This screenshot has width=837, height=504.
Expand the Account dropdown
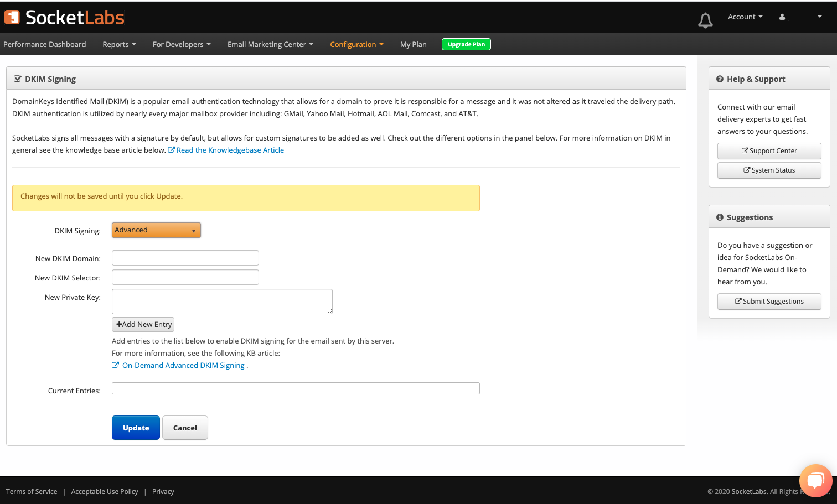pyautogui.click(x=745, y=17)
